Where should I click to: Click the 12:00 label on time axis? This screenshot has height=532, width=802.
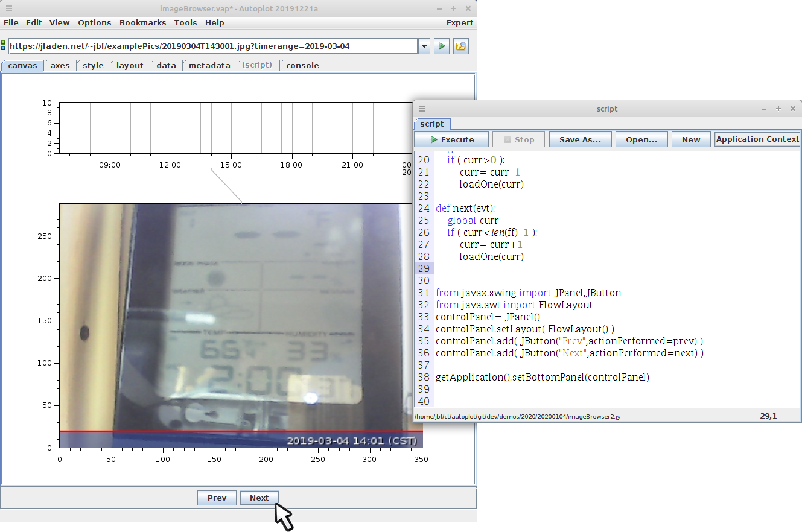pos(170,165)
